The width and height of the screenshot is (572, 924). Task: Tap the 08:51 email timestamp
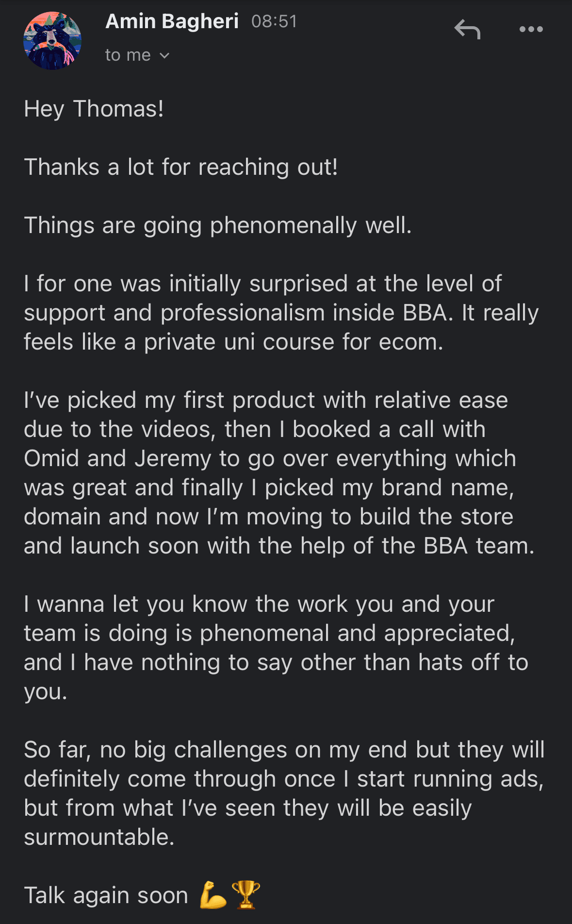click(x=274, y=21)
